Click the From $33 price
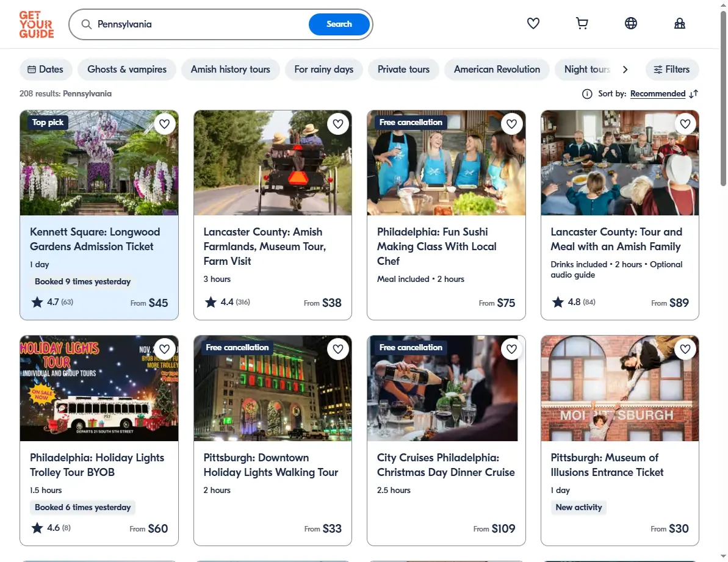Image resolution: width=728 pixels, height=562 pixels. (323, 528)
